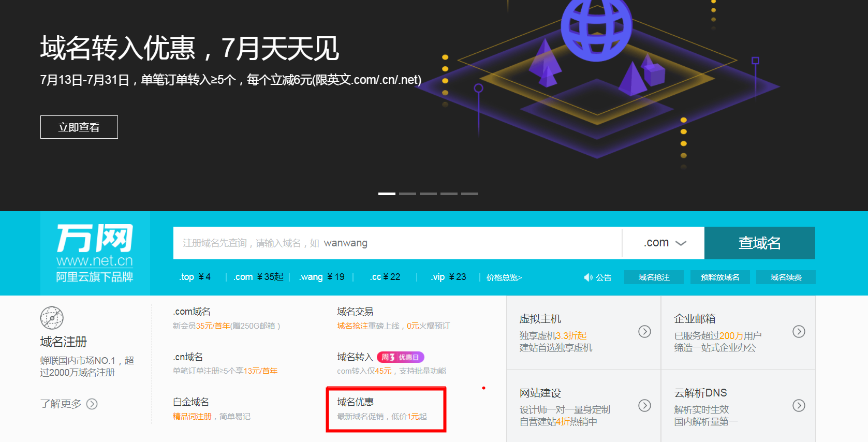
Task: Click the 公告 speaker icon
Action: (x=588, y=277)
